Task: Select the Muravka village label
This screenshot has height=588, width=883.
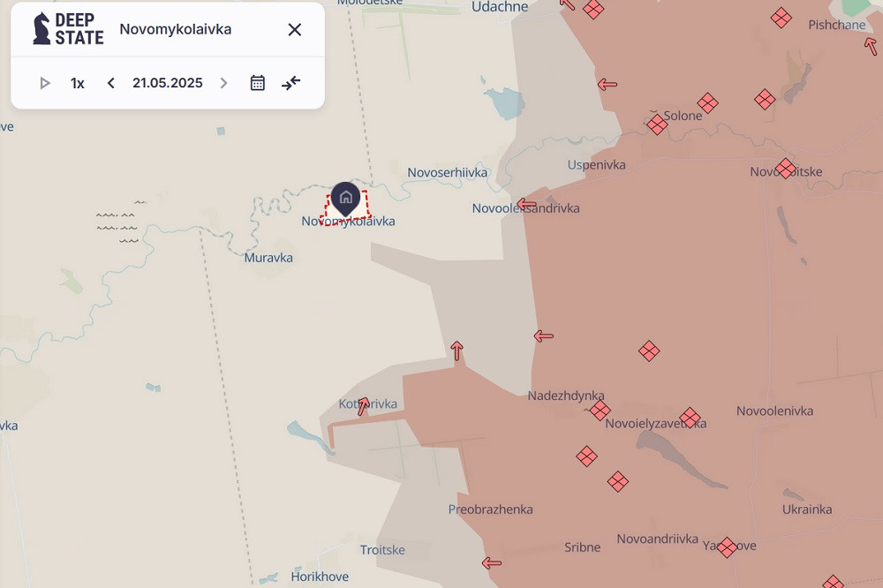Action: pyautogui.click(x=268, y=258)
